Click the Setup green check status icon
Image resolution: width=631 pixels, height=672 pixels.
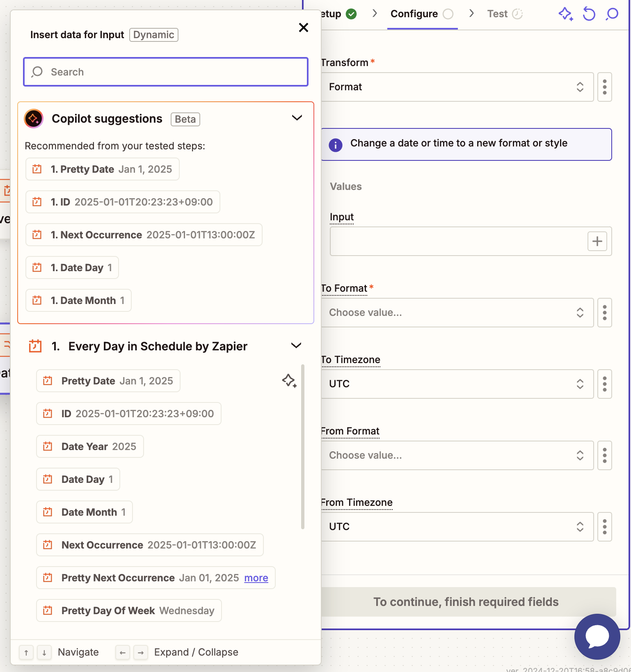click(x=351, y=14)
